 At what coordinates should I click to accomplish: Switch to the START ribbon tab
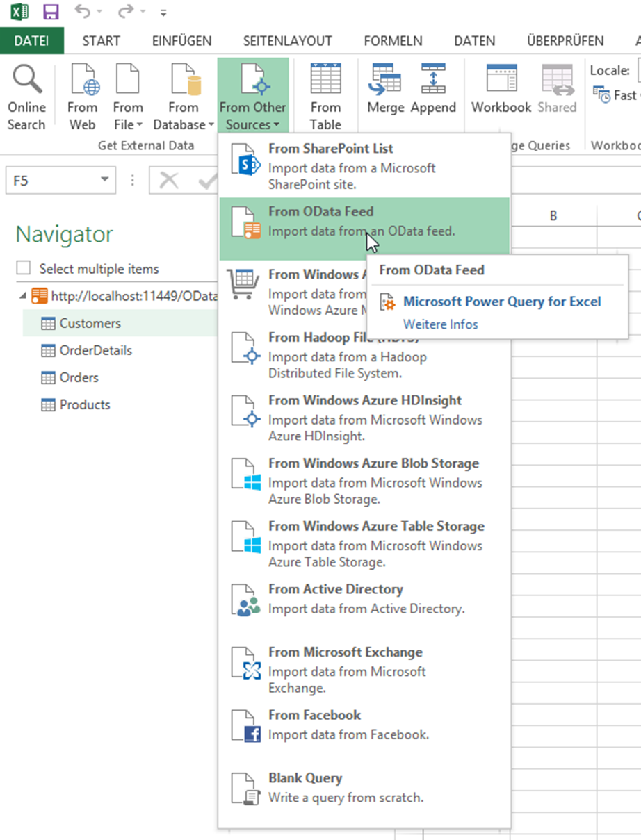101,41
